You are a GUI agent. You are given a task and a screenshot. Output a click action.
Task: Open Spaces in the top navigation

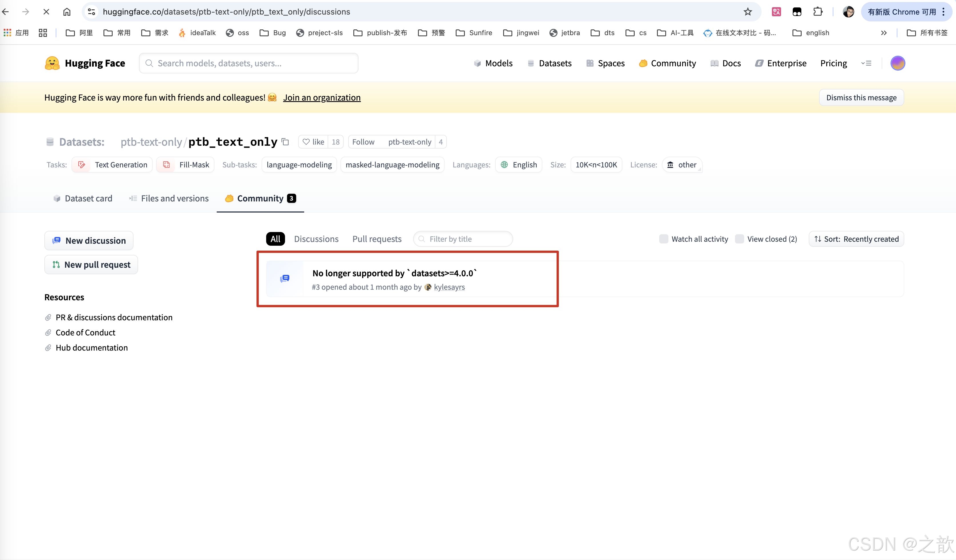[606, 63]
